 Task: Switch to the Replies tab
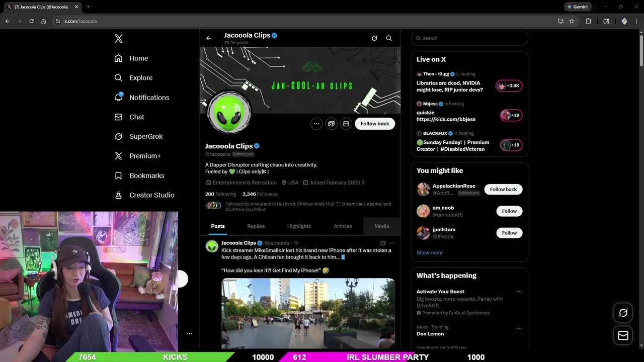[256, 226]
